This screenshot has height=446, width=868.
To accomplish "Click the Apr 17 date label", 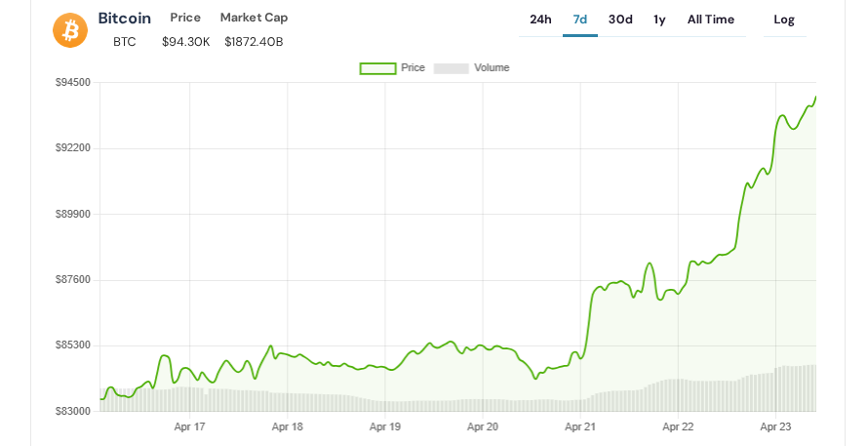I will point(190,427).
